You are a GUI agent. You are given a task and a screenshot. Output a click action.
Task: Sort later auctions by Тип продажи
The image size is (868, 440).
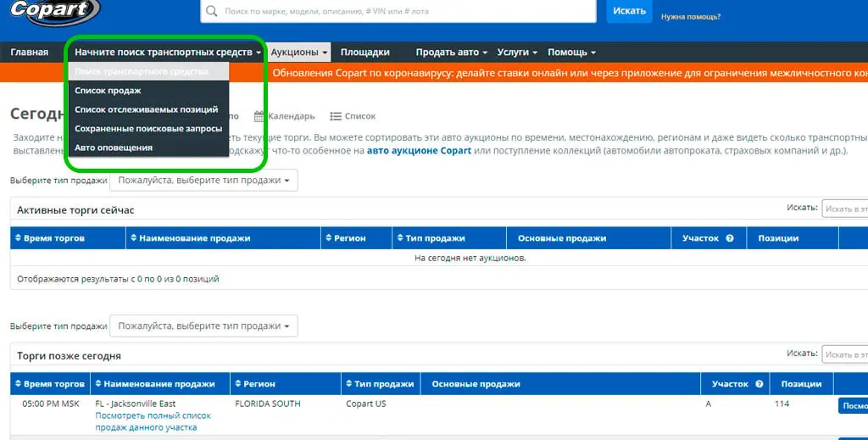pos(380,383)
